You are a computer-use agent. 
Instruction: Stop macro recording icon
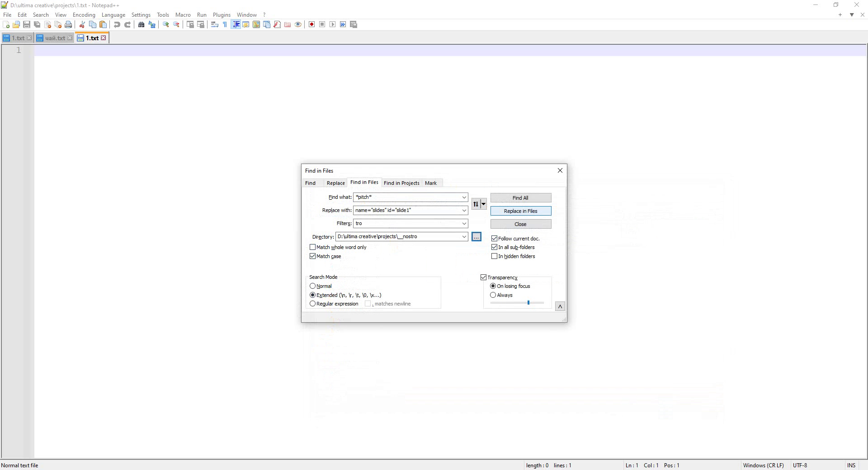(x=322, y=24)
